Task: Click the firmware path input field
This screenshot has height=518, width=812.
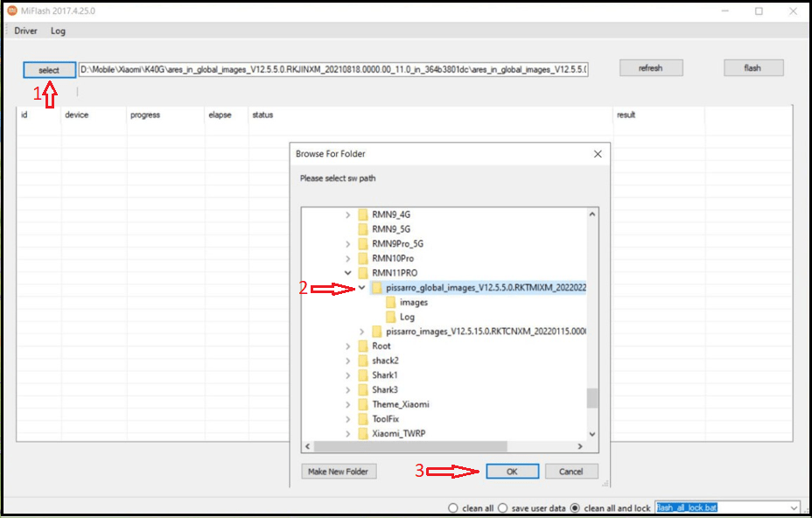Action: (333, 69)
